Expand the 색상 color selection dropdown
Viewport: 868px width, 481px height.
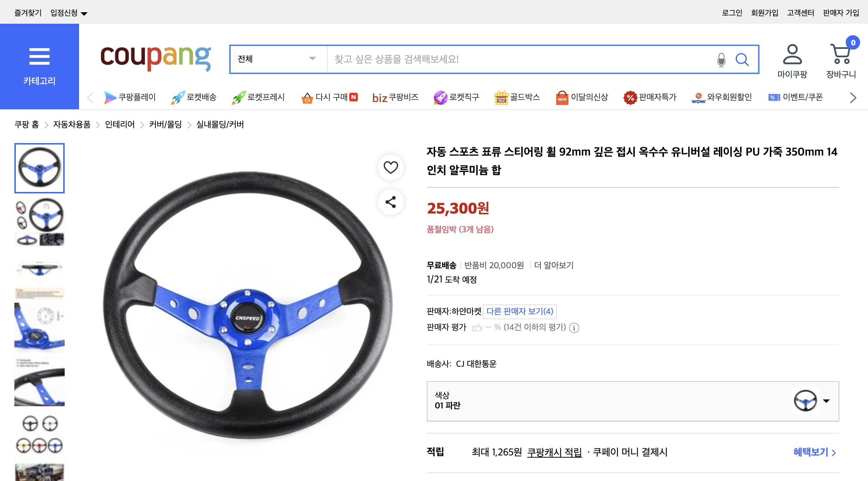(827, 400)
